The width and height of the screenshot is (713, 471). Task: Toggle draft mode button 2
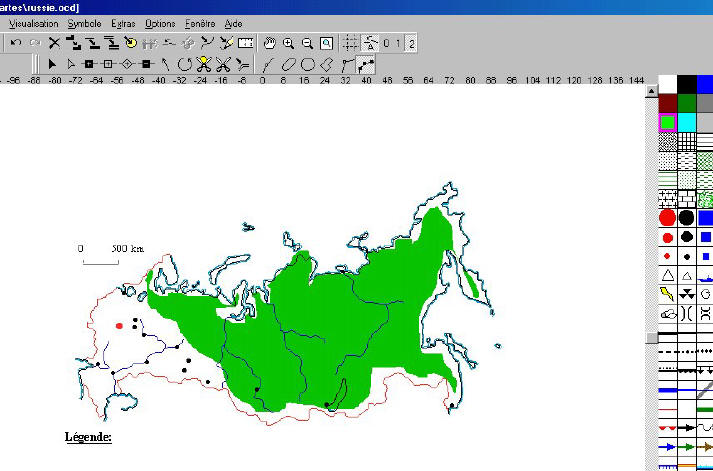coord(411,43)
